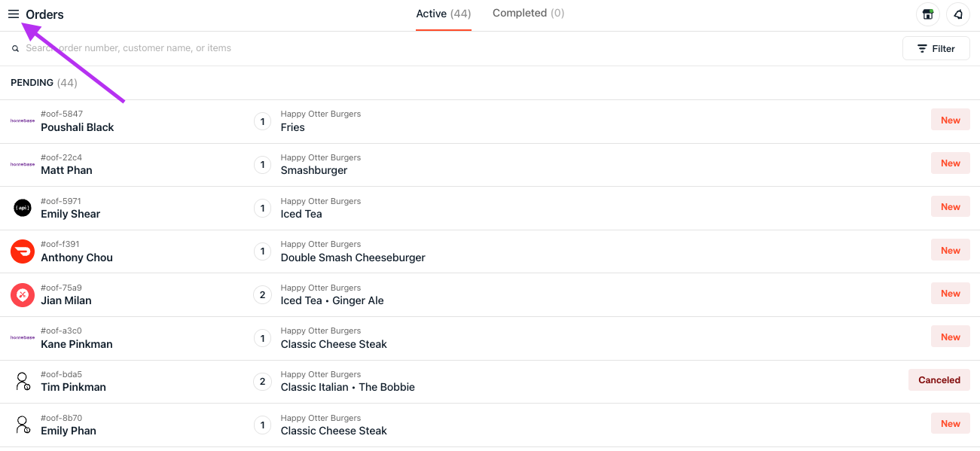This screenshot has height=451, width=980.
Task: Click the store icon in top bar
Action: (x=928, y=14)
